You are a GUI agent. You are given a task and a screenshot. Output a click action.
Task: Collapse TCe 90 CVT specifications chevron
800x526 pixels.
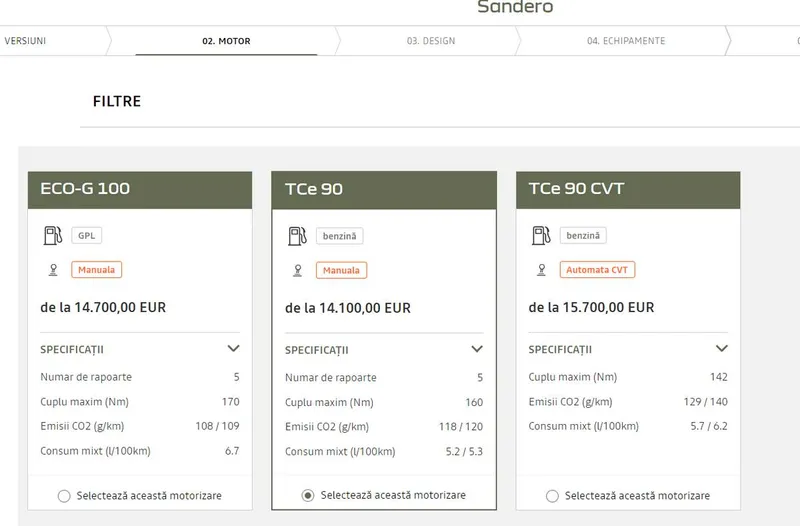(x=721, y=349)
